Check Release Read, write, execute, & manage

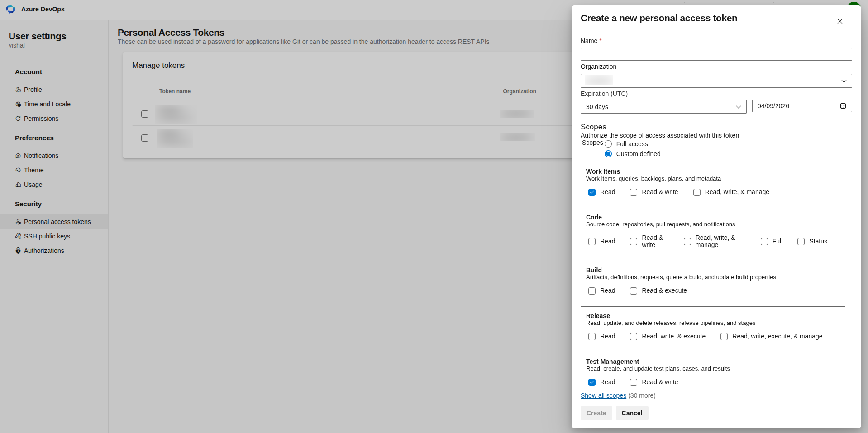tap(724, 337)
